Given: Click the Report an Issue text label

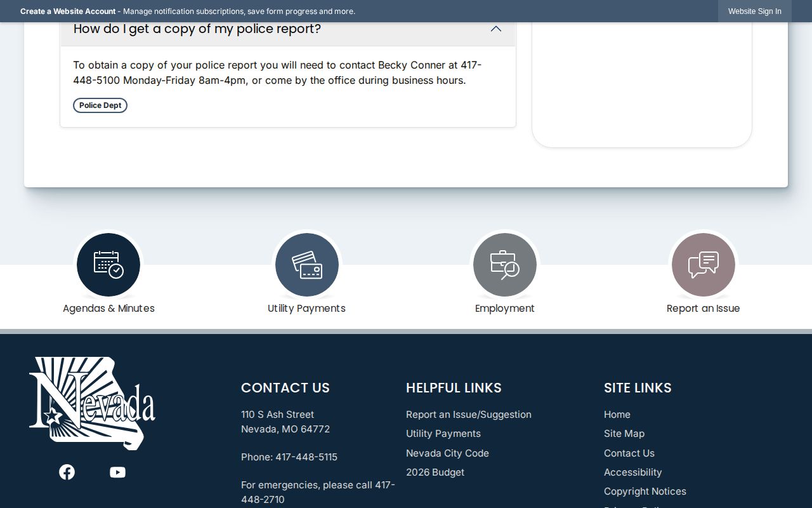Looking at the screenshot, I should coord(704,309).
